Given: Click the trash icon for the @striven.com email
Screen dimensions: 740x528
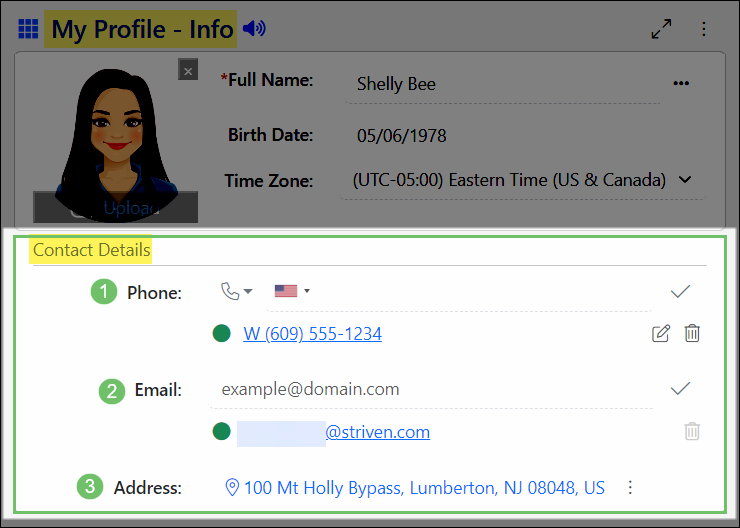Looking at the screenshot, I should [x=692, y=431].
